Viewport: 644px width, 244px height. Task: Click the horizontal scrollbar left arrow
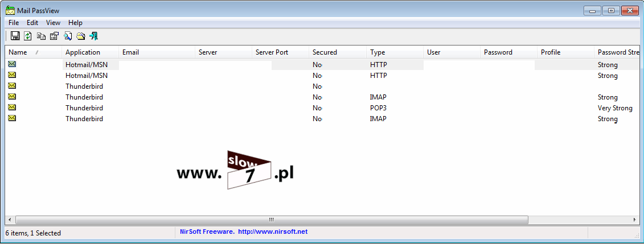[x=10, y=220]
